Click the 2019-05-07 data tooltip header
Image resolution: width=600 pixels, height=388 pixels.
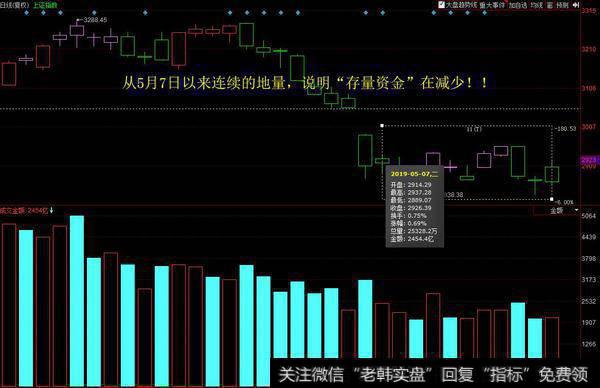414,174
